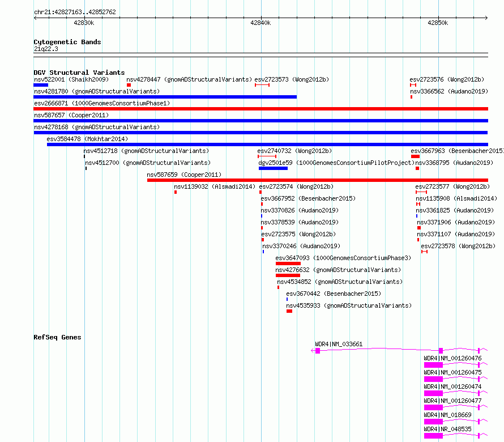The image size is (504, 442).
Task: Open nsv4534852 gnomAD variant label
Action: click(x=340, y=282)
